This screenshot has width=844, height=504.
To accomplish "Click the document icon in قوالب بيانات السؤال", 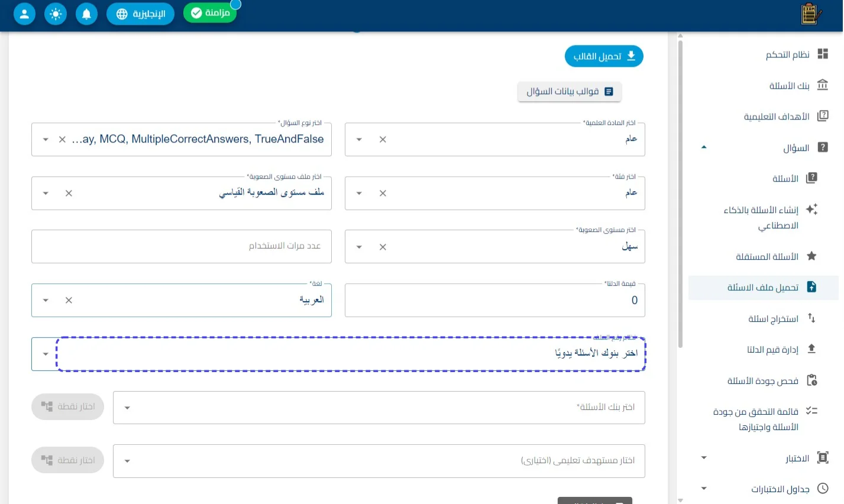I will point(609,91).
